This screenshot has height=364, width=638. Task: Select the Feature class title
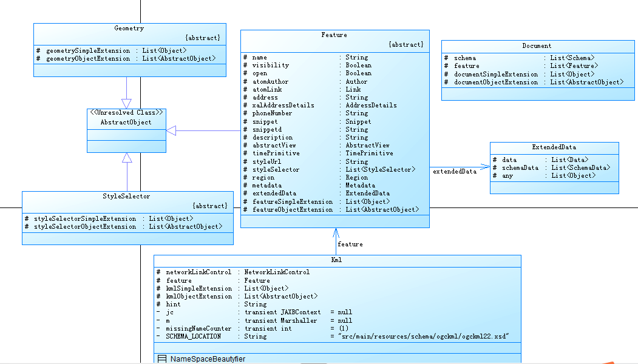pyautogui.click(x=334, y=35)
